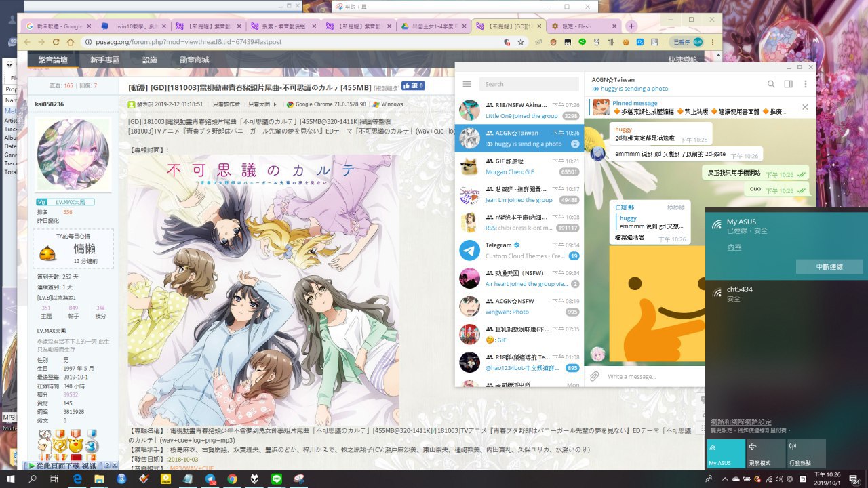Select the ACGN☆Taiwan chat in list
The width and height of the screenshot is (868, 488).
[x=519, y=138]
